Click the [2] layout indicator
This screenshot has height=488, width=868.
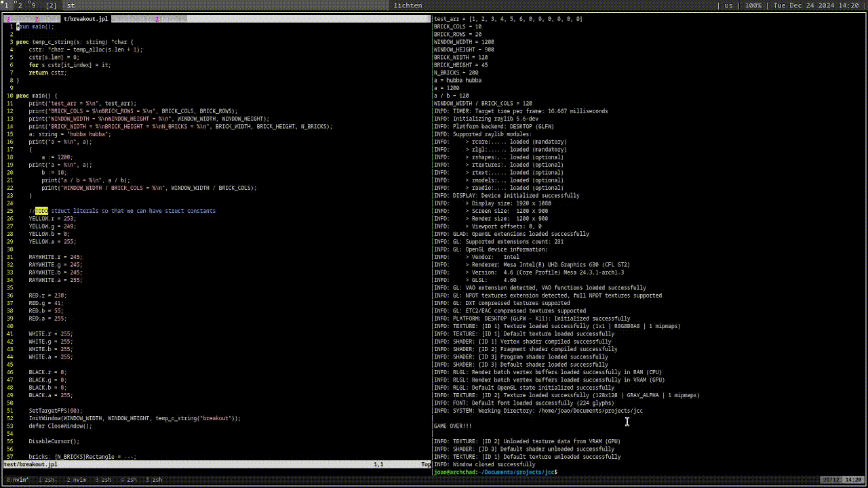point(51,5)
